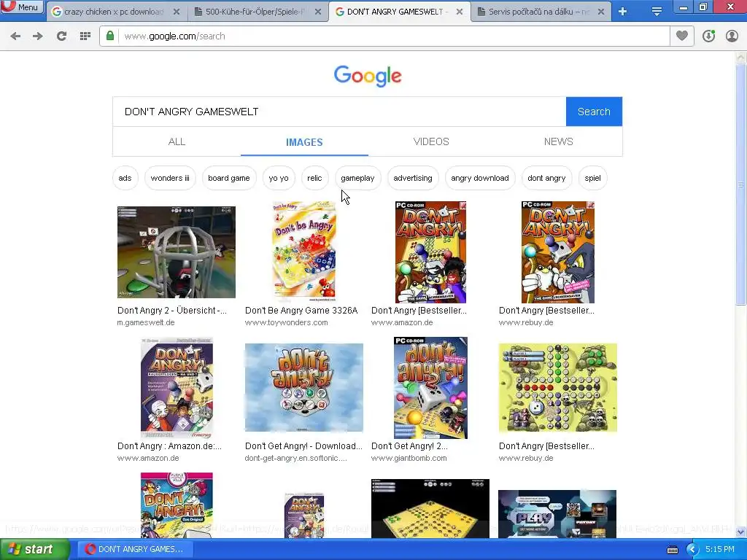This screenshot has height=560, width=747.
Task: Switch to the ALL results tab
Action: tap(177, 141)
